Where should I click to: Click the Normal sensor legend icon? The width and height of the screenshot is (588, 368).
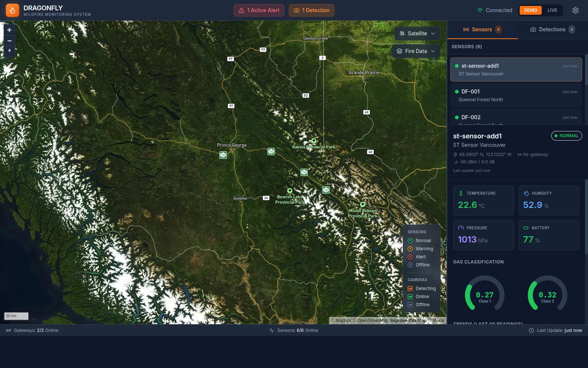point(410,241)
